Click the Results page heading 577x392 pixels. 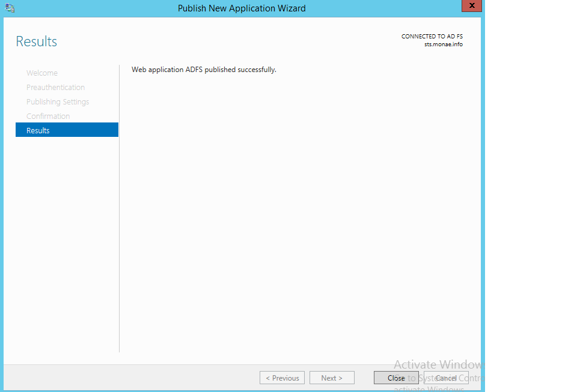[37, 41]
